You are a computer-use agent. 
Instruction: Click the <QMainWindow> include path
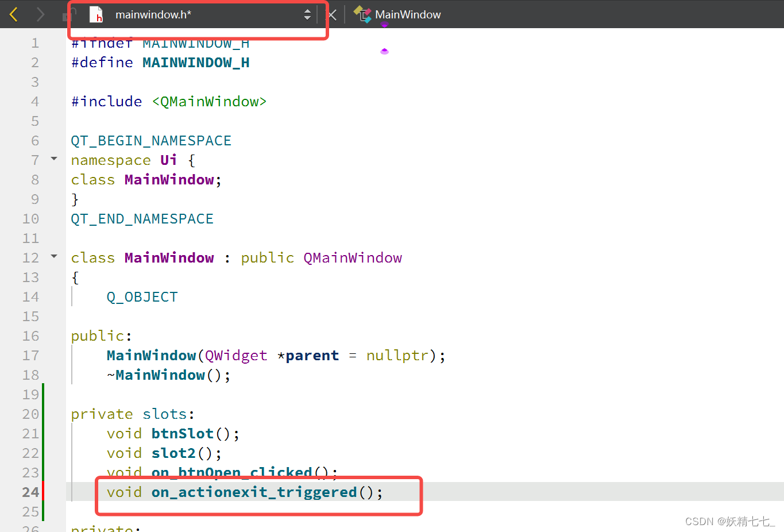[209, 102]
